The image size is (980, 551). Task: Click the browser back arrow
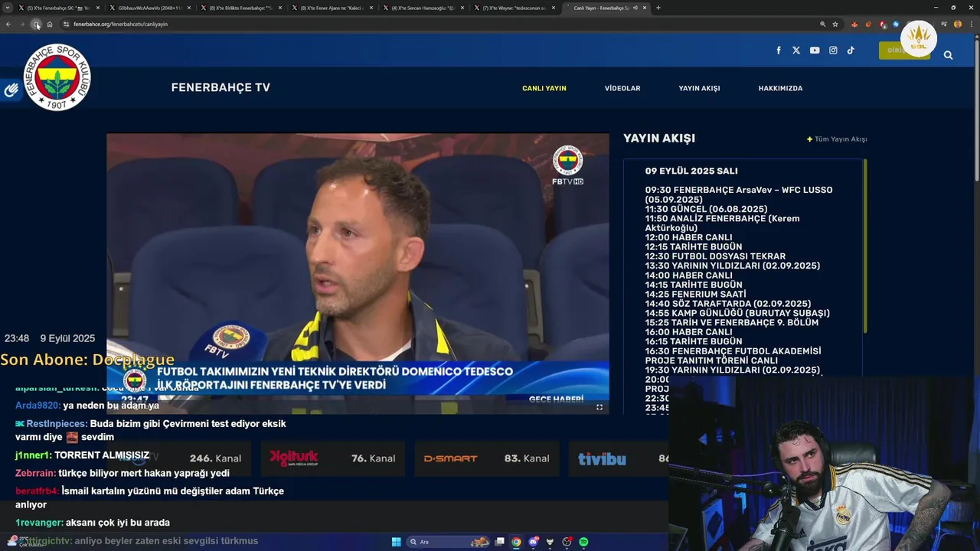click(x=8, y=24)
